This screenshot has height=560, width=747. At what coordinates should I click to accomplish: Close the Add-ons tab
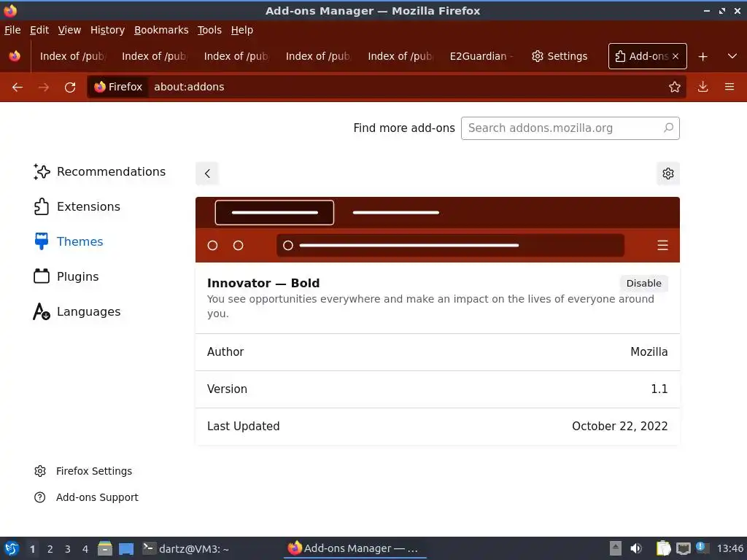click(x=675, y=56)
